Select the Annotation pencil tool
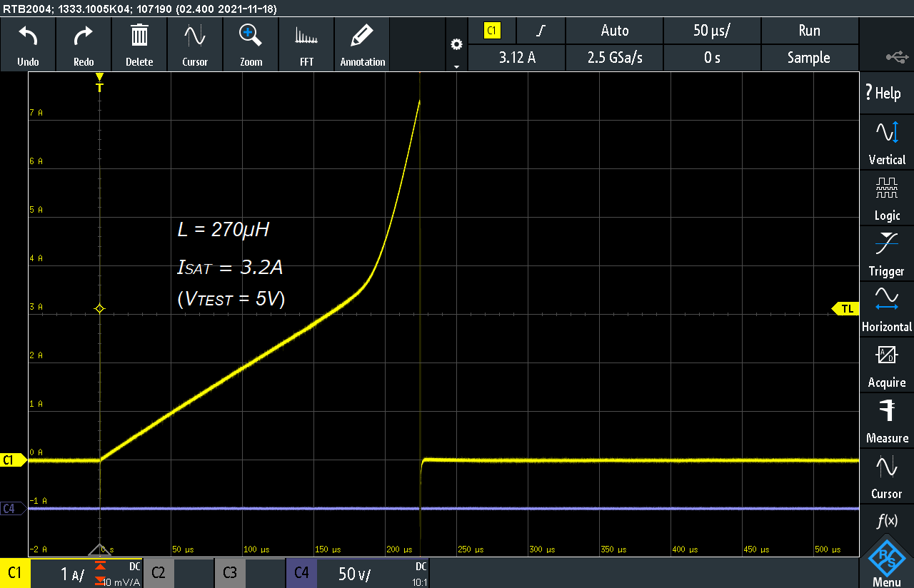The height and width of the screenshot is (588, 914). click(x=362, y=36)
